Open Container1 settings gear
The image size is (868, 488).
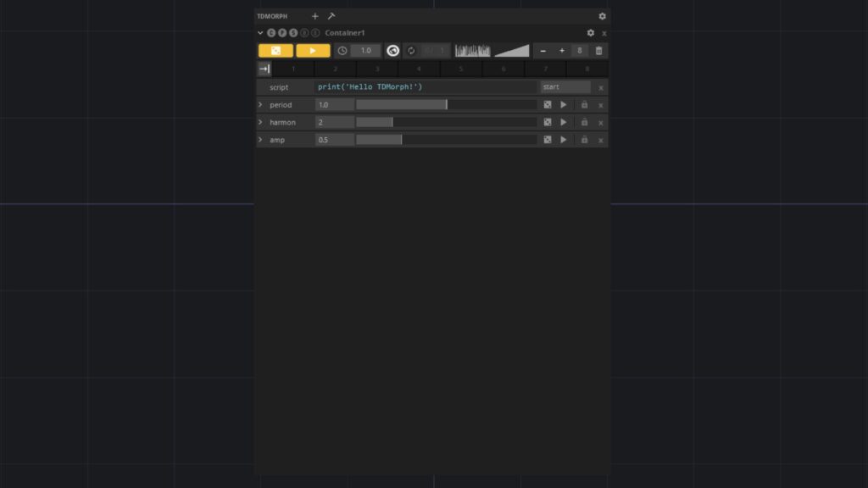[591, 33]
